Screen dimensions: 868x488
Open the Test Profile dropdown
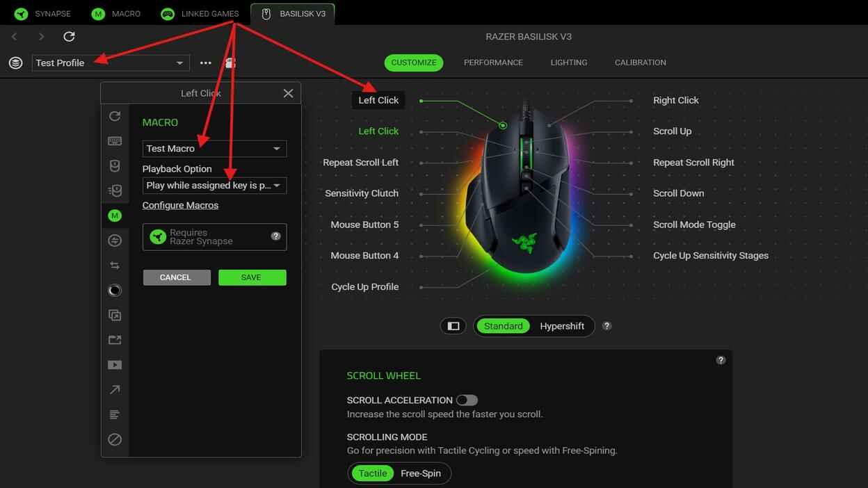click(111, 63)
